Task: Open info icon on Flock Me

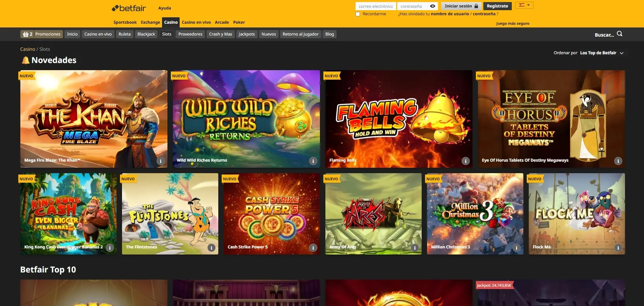Action: point(618,248)
